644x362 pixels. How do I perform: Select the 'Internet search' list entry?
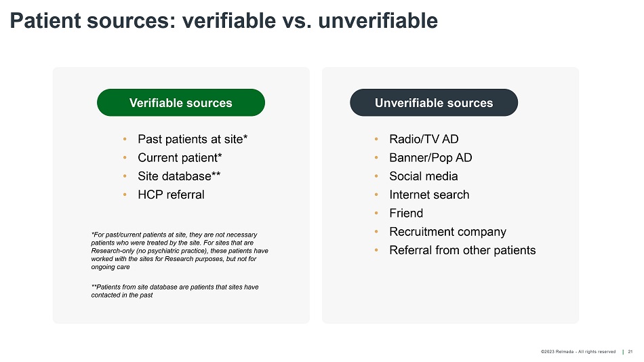[429, 195]
